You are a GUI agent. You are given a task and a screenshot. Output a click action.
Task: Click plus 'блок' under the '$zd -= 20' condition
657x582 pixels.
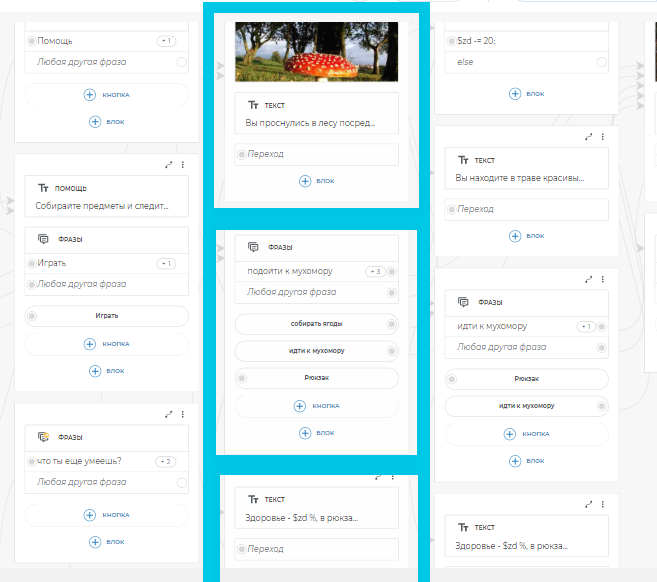(x=515, y=94)
